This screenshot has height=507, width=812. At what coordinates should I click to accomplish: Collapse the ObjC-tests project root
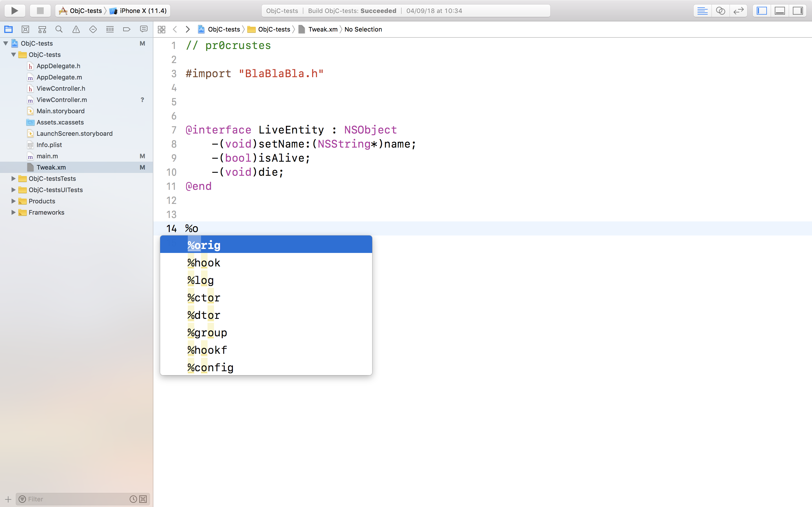click(x=6, y=43)
